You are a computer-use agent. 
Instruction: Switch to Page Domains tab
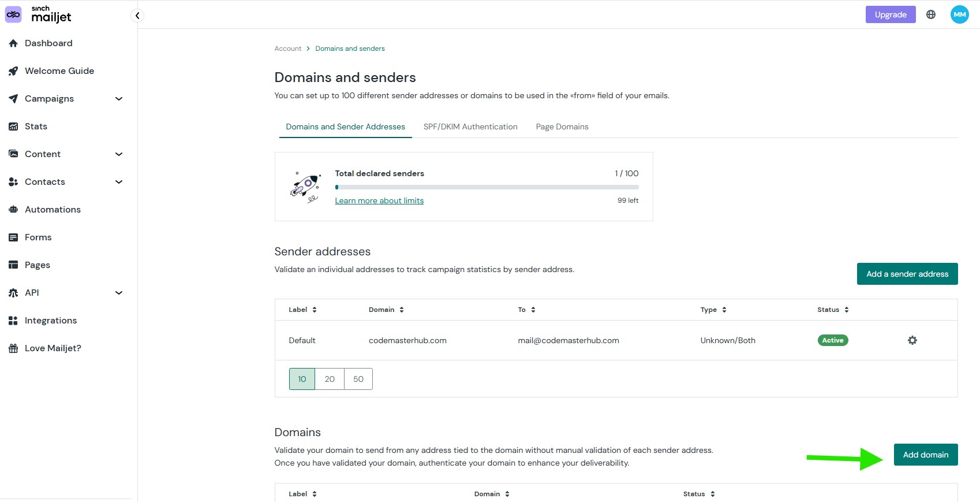pos(562,127)
